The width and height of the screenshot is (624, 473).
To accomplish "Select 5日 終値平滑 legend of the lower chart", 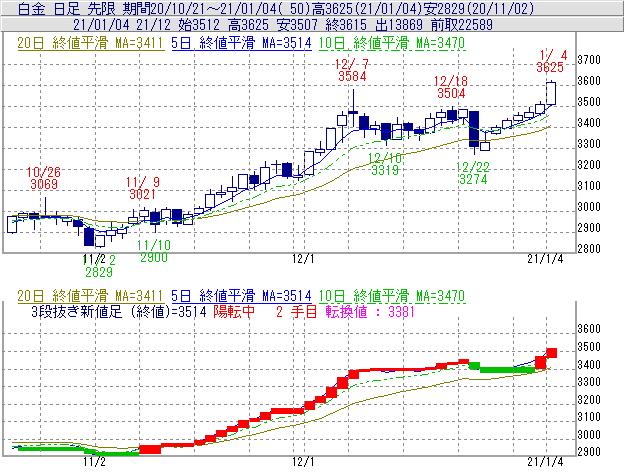I will tap(241, 296).
